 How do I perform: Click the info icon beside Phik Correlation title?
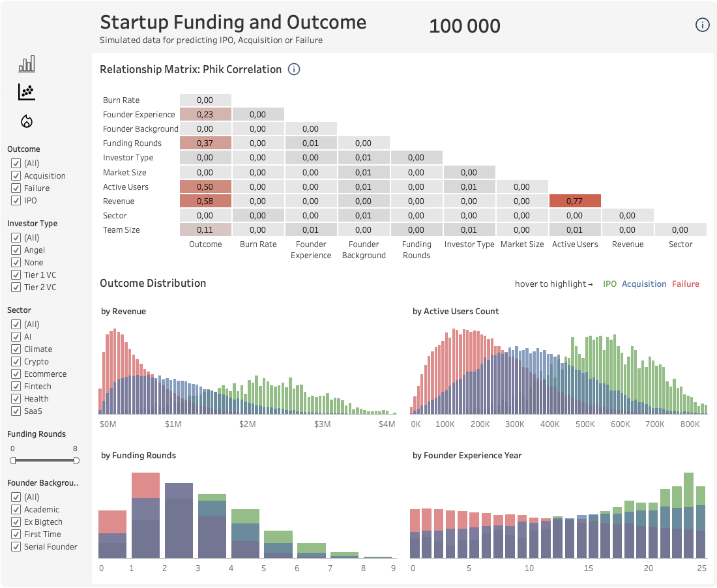pos(293,69)
